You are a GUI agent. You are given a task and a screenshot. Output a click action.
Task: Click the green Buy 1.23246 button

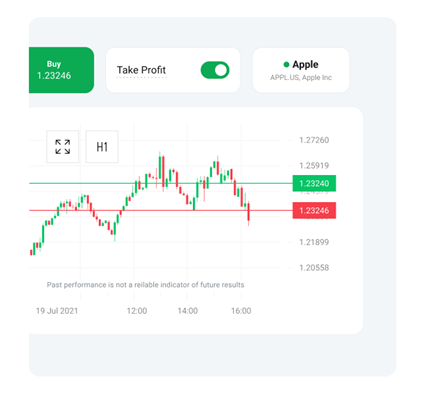point(61,70)
